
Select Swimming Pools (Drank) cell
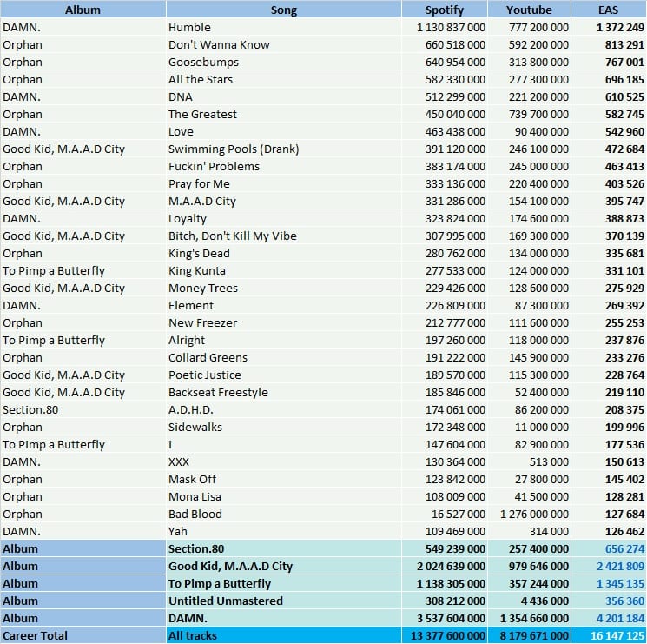coord(283,149)
